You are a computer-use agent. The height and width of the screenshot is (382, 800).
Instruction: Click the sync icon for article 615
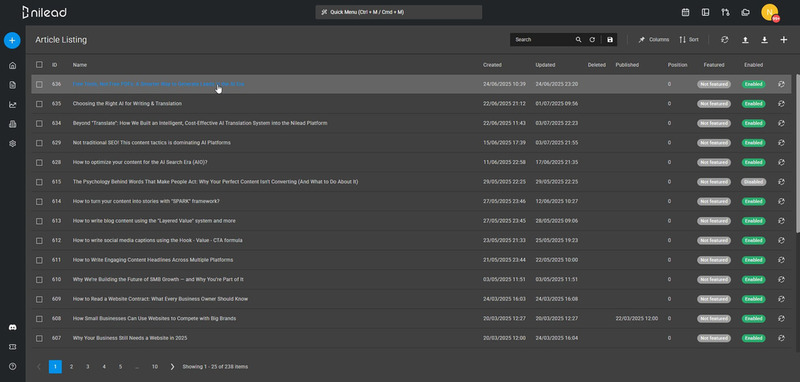(x=781, y=182)
